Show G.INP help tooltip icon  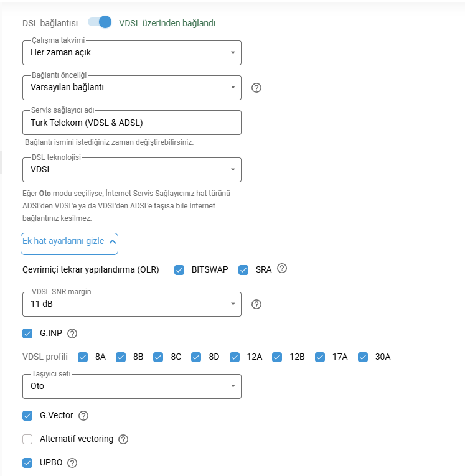[72, 334]
